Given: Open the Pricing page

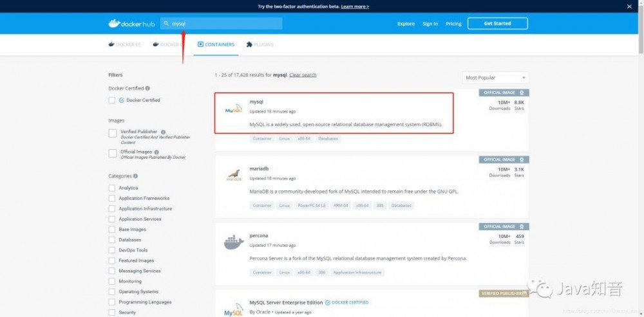Looking at the screenshot, I should pyautogui.click(x=453, y=24).
